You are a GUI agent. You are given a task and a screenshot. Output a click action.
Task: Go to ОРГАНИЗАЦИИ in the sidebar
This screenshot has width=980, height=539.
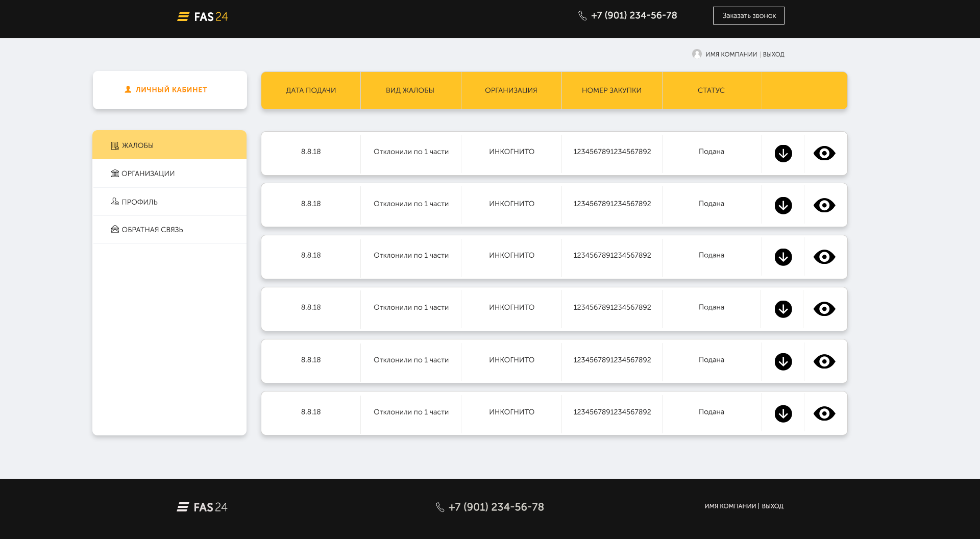coord(169,174)
